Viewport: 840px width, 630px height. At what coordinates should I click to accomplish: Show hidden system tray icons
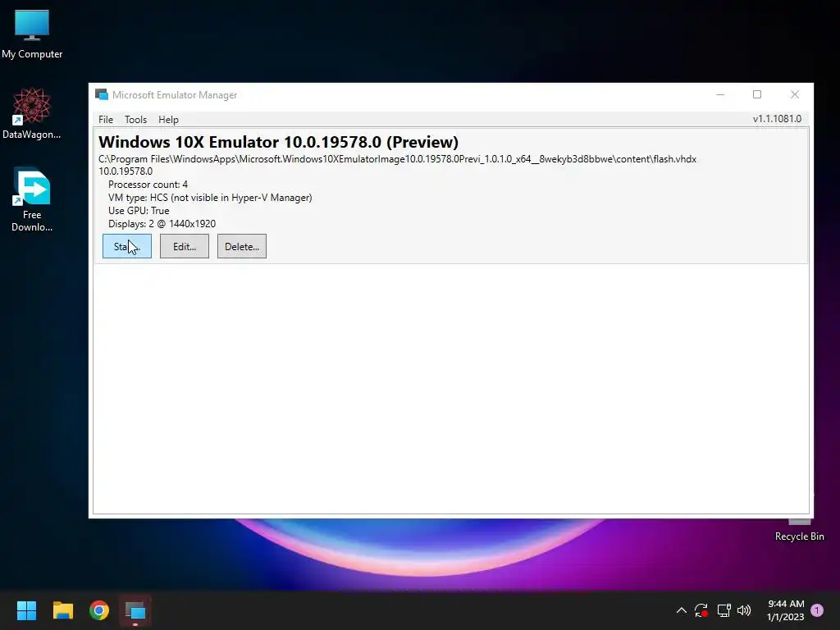point(682,610)
